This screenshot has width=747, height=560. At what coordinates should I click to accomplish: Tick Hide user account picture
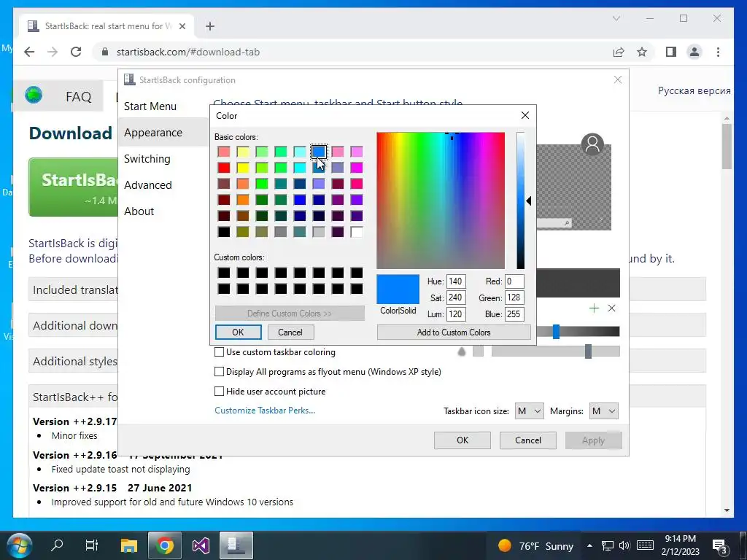(x=219, y=391)
